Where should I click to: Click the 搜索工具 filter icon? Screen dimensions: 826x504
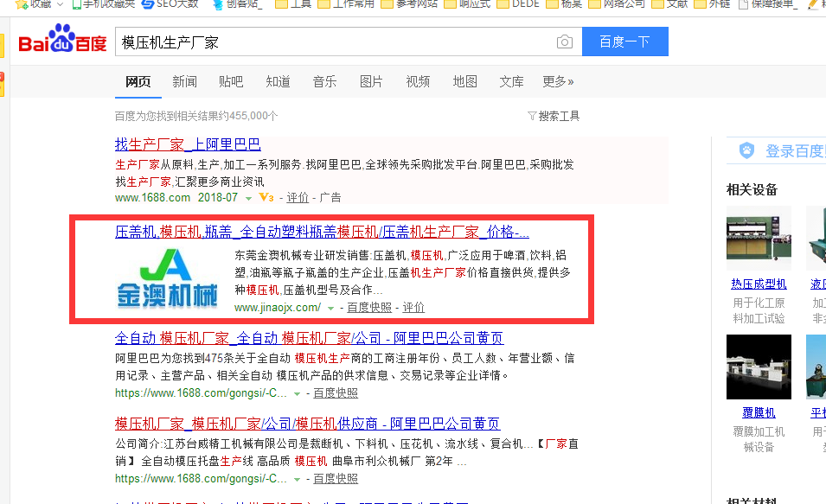click(531, 116)
